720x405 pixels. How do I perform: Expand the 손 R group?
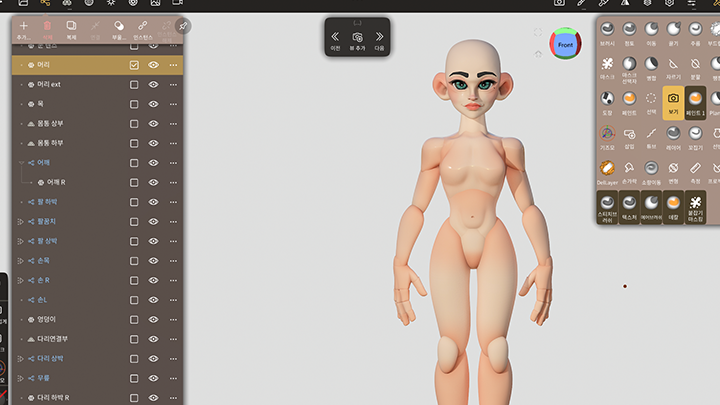click(x=21, y=281)
